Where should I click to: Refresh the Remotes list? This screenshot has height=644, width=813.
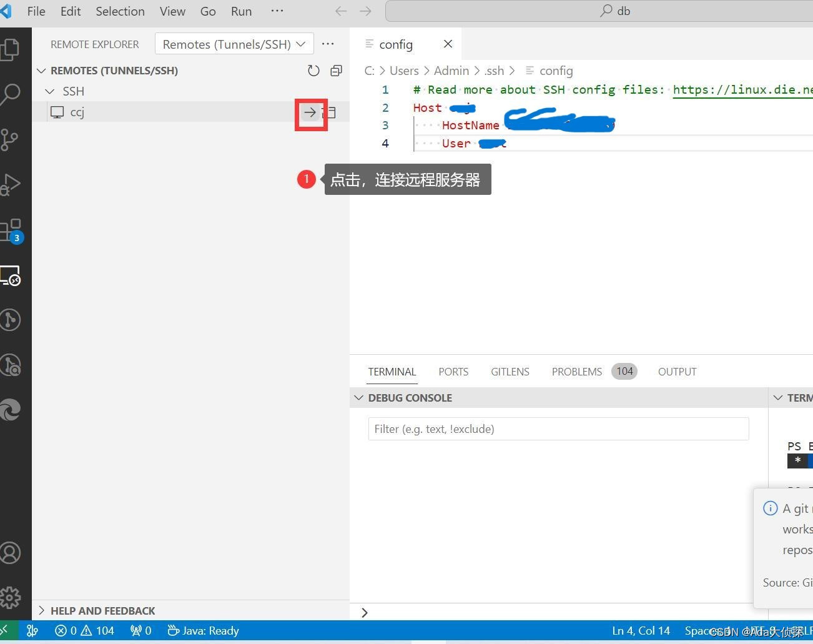313,71
